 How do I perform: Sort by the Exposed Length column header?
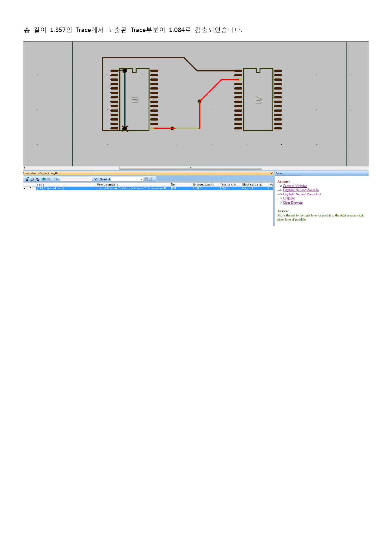[x=203, y=184]
